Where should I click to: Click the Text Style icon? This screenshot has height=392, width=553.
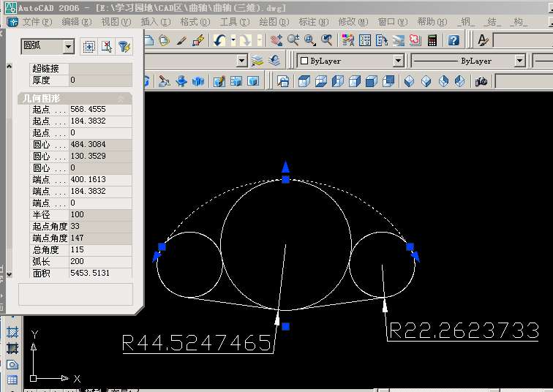[484, 40]
